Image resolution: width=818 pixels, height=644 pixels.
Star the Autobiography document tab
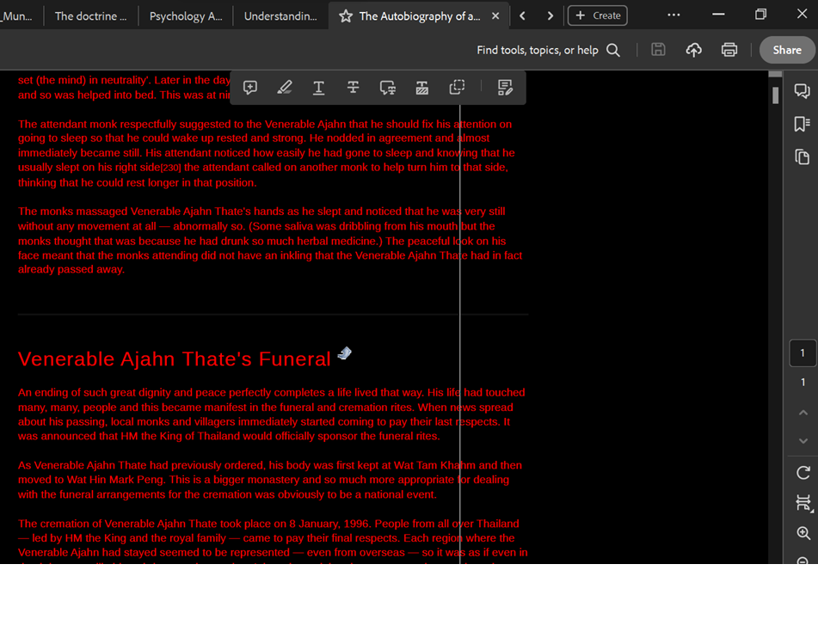[x=346, y=16]
